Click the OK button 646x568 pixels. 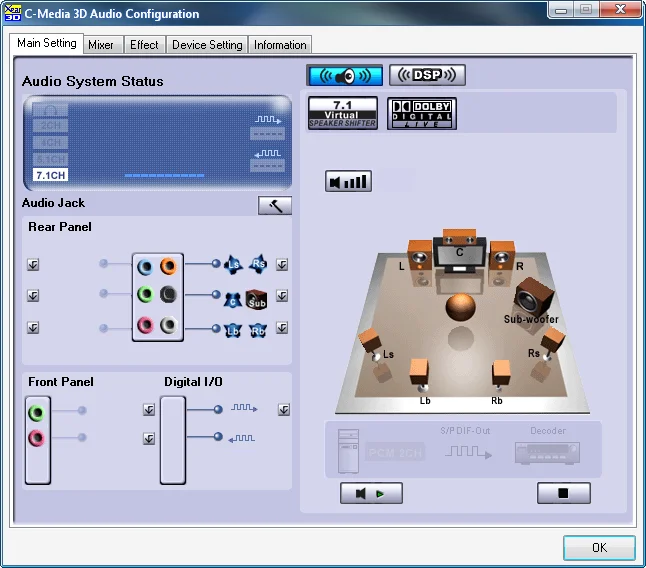click(599, 548)
